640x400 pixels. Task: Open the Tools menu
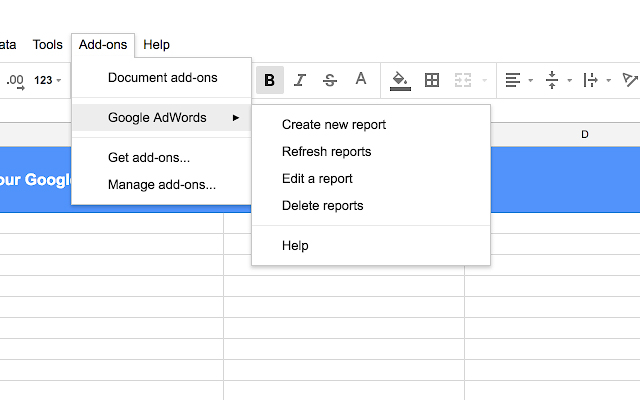[47, 45]
